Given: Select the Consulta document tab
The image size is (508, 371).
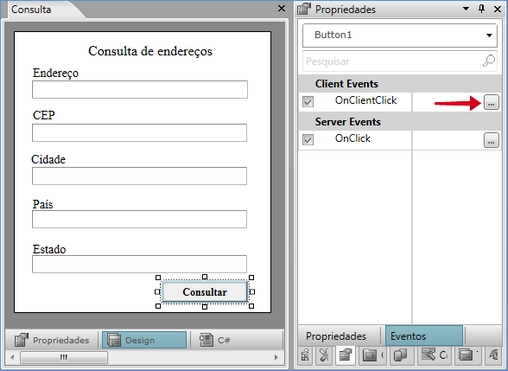Looking at the screenshot, I should point(31,9).
